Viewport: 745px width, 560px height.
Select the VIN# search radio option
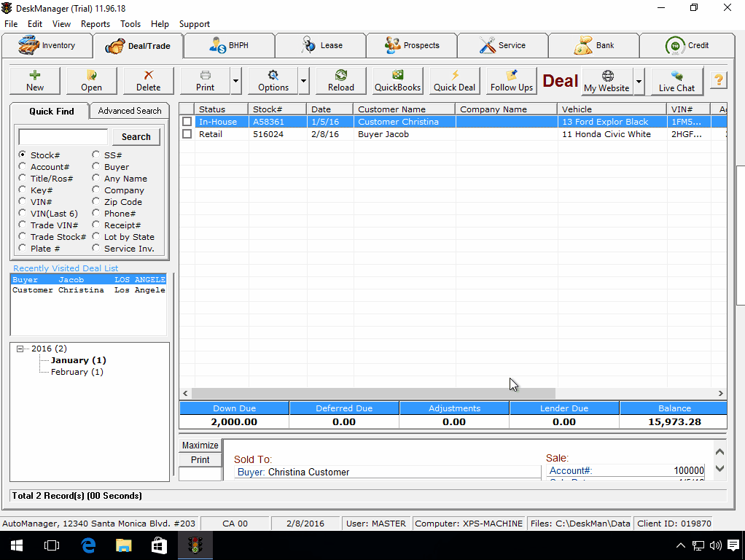23,201
